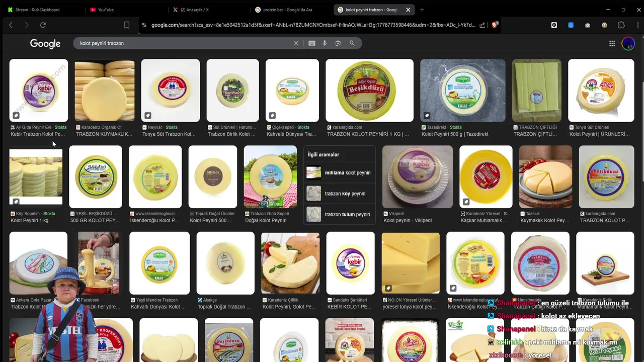Screen dimensions: 644x362
Task: Open the camera screenshot extension
Action: coord(588,25)
